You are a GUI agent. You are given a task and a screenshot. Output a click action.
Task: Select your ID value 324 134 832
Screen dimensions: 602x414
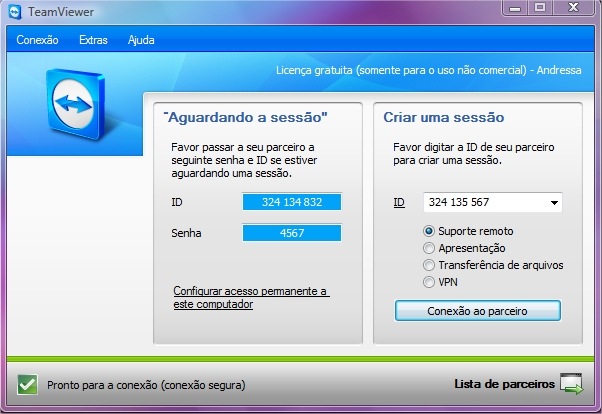pyautogui.click(x=292, y=202)
